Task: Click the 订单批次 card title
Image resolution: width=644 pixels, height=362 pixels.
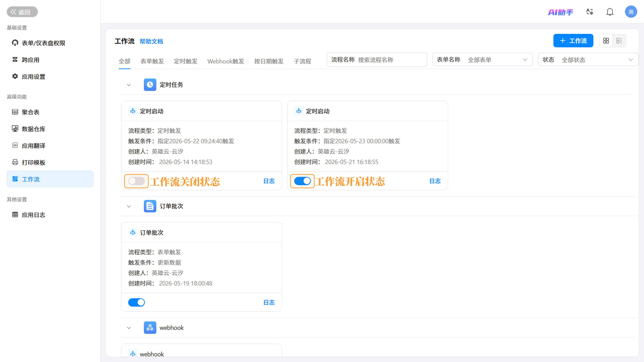Action: click(151, 233)
